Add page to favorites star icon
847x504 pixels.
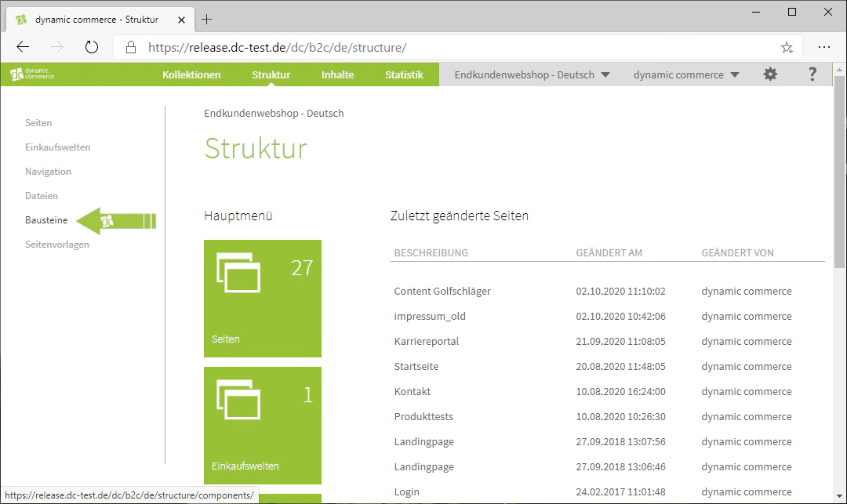coord(787,48)
